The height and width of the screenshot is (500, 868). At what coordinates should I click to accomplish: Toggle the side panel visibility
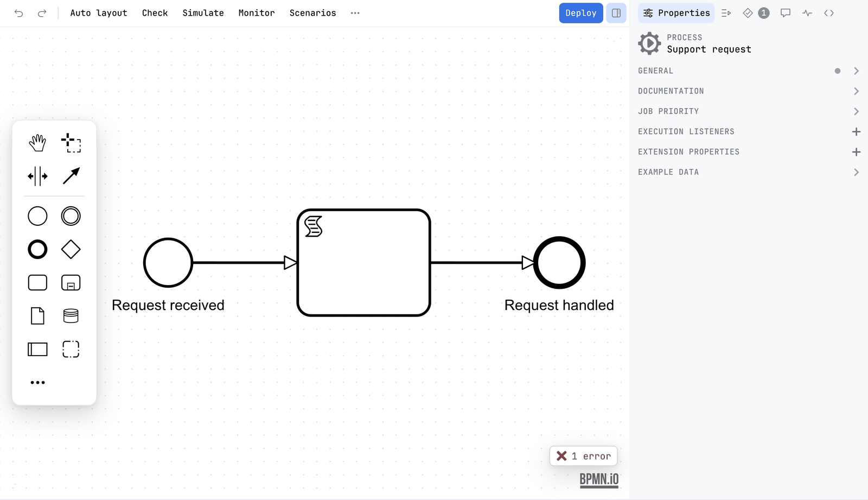pos(616,13)
